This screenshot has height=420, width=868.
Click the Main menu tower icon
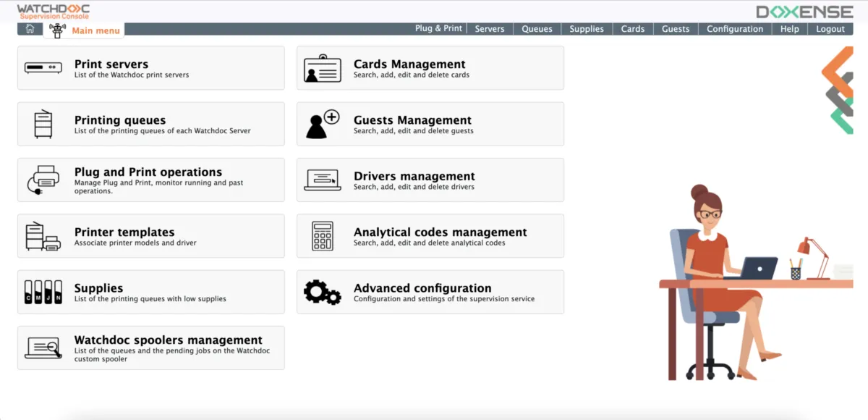[57, 30]
